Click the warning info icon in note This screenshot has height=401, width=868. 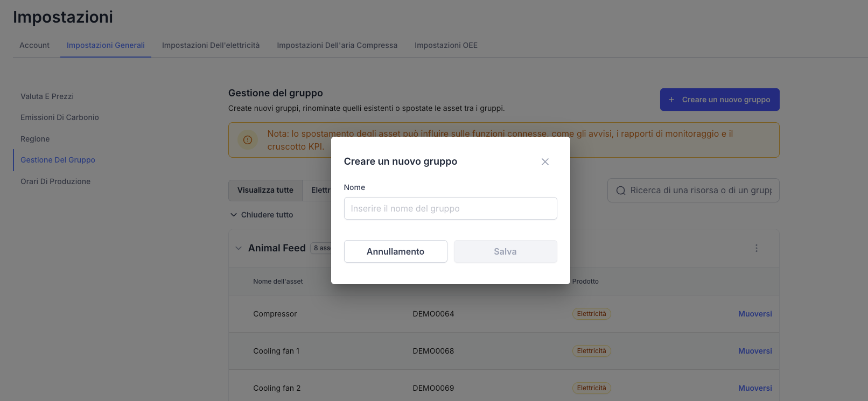coord(248,140)
